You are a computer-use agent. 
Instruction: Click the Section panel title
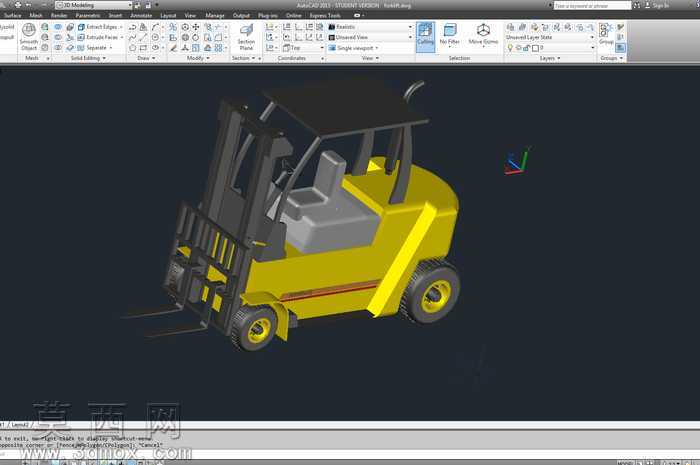[243, 58]
